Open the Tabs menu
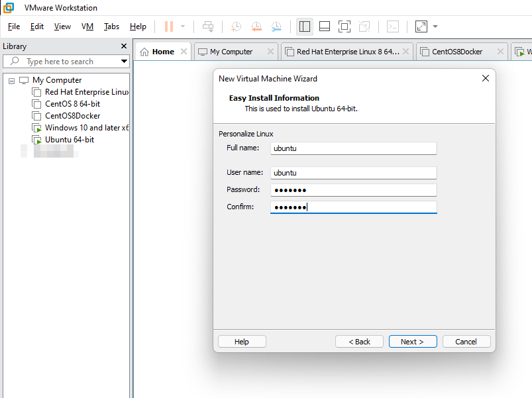Viewport: 532px width, 398px height. click(111, 26)
